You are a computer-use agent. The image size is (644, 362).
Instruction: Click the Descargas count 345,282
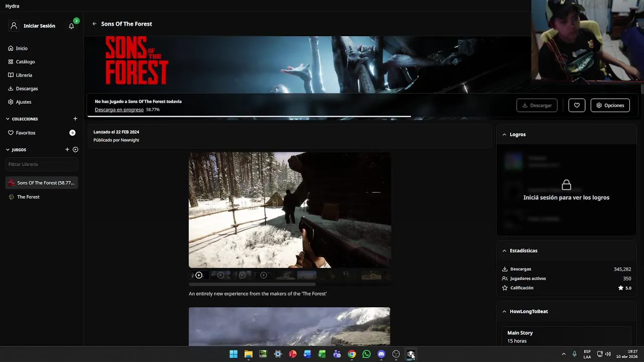pos(622,269)
